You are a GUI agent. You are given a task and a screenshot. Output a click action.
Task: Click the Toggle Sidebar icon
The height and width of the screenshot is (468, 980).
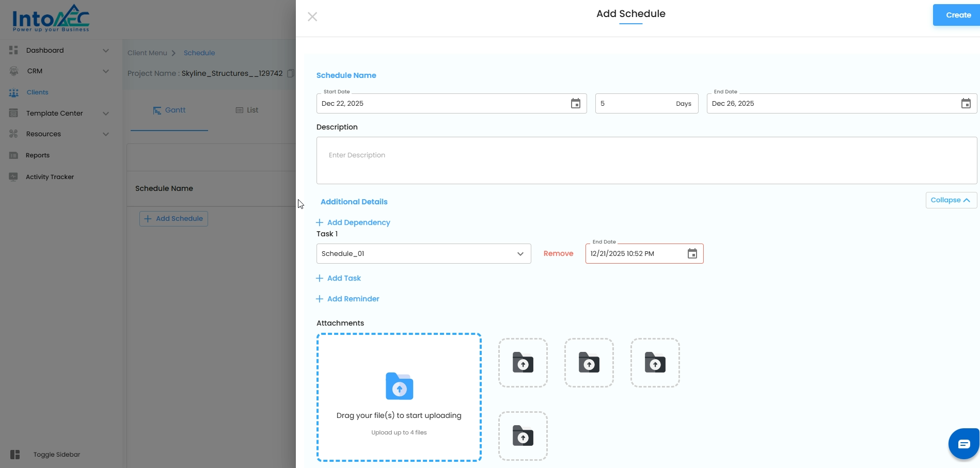[x=15, y=455]
